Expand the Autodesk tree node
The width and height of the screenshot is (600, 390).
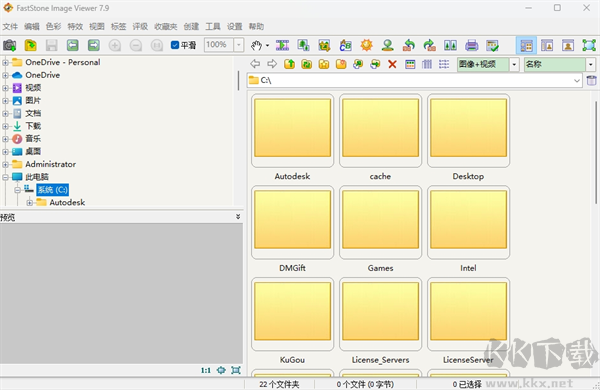click(29, 202)
